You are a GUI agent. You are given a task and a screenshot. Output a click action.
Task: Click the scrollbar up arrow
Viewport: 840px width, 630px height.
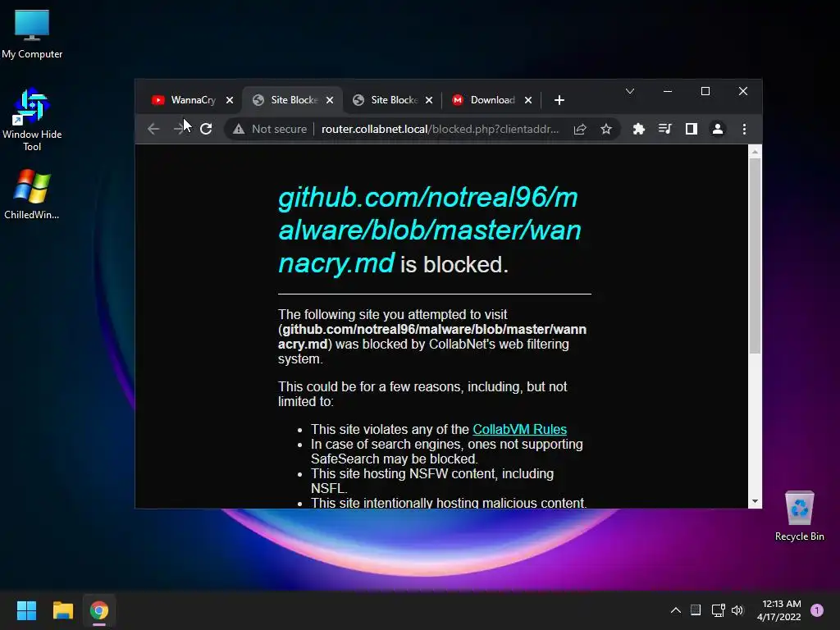(755, 152)
